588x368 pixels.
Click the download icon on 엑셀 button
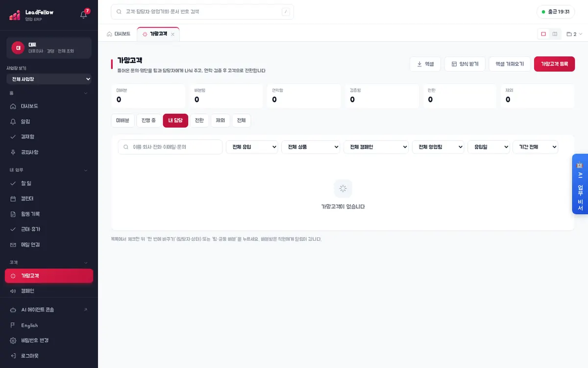(419, 64)
